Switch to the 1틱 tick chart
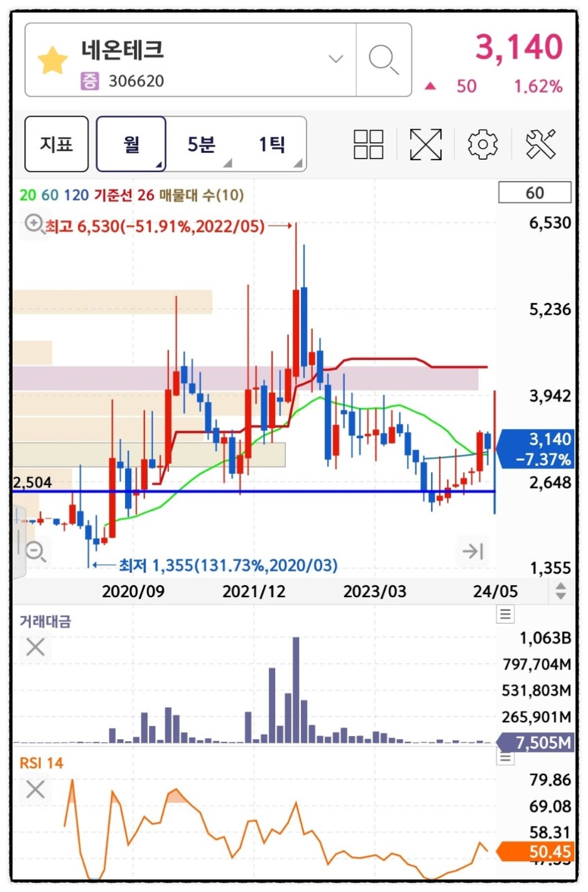 (272, 144)
